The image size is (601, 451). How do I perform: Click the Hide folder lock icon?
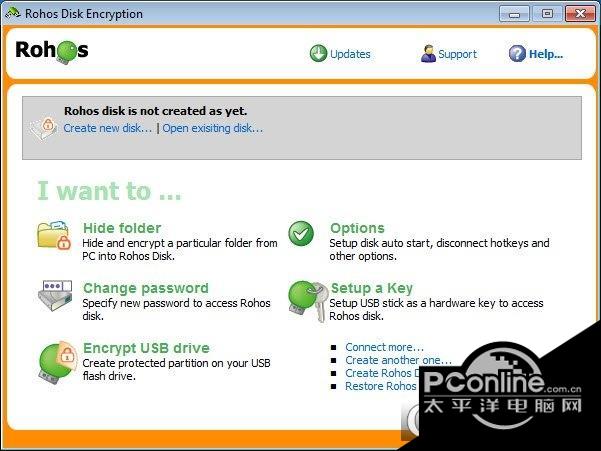click(54, 235)
